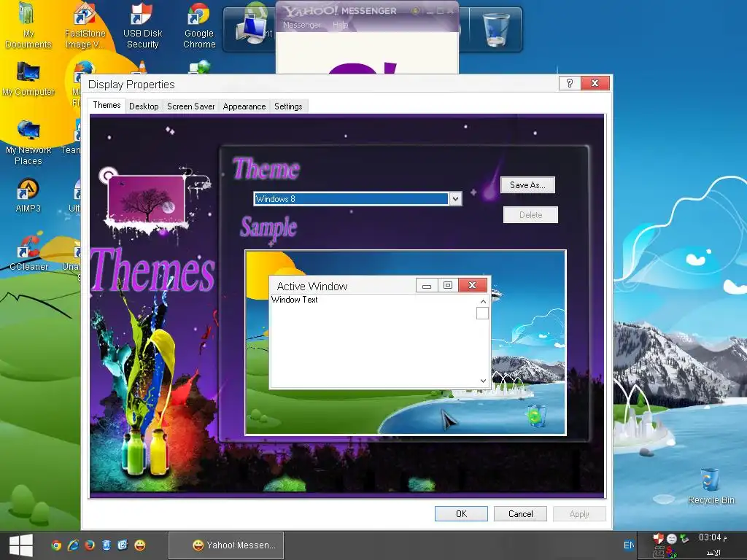Click the EN language indicator on taskbar
Screen dimensions: 747x560
[x=629, y=545]
